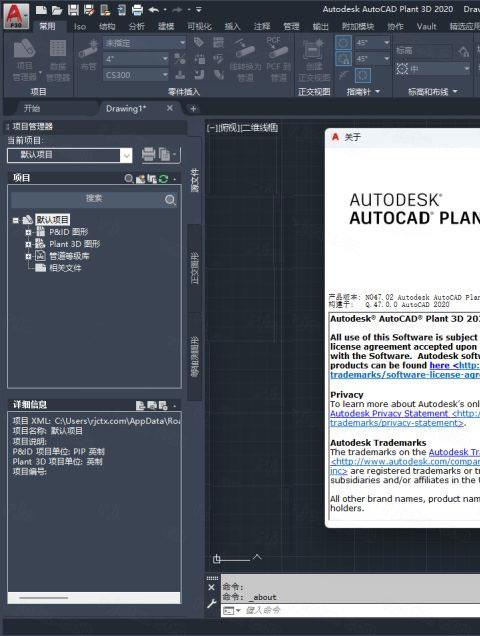The width and height of the screenshot is (480, 636).
Task: Switch to the Iso ribbon tab
Action: pos(80,27)
